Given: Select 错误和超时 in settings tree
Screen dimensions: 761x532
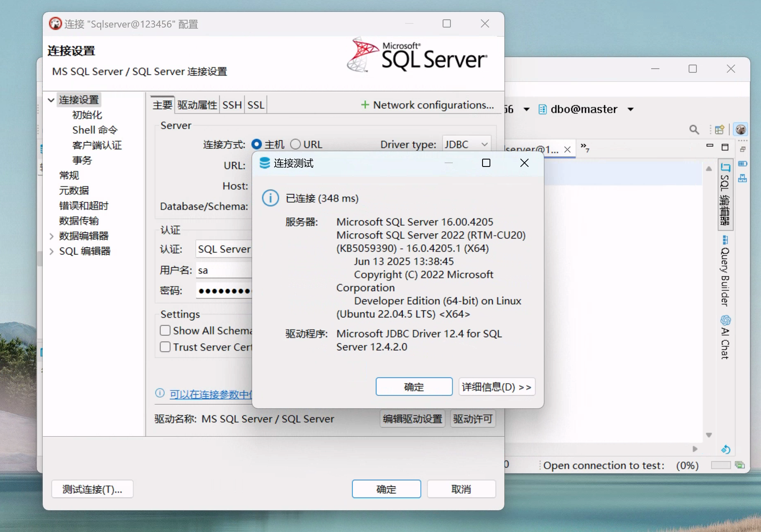Looking at the screenshot, I should click(x=84, y=206).
